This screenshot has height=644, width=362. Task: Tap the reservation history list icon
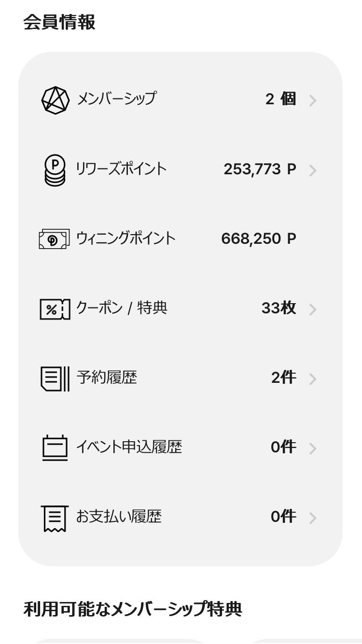click(x=55, y=378)
